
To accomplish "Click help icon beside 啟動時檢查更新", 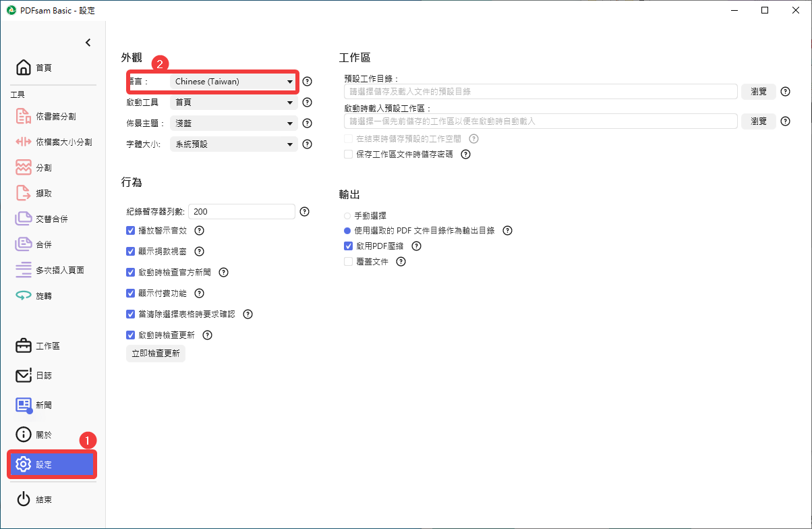I will (207, 335).
